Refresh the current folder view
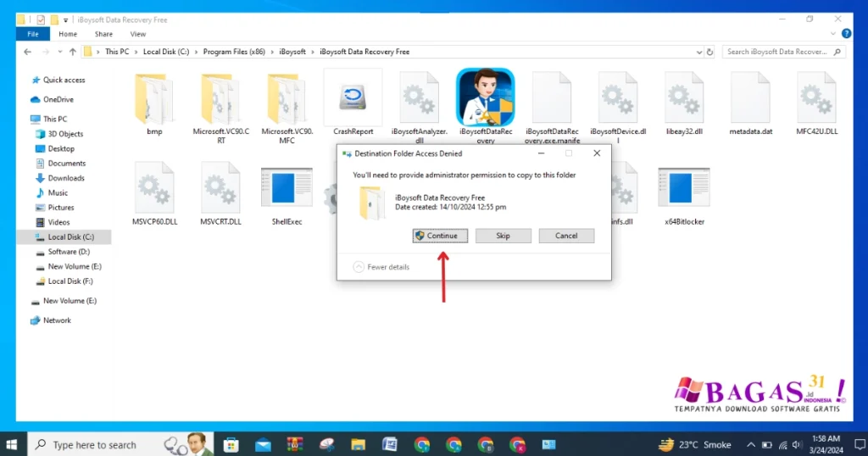 coord(709,52)
